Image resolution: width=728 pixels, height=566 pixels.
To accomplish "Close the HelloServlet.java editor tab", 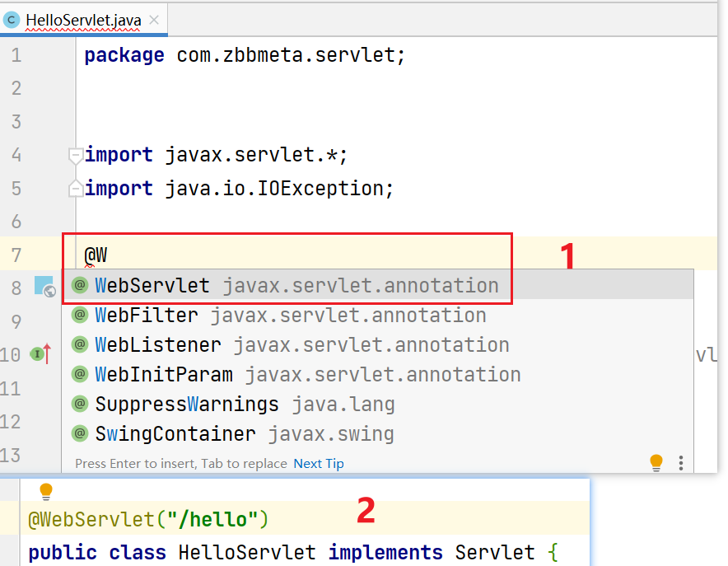I will pos(155,19).
